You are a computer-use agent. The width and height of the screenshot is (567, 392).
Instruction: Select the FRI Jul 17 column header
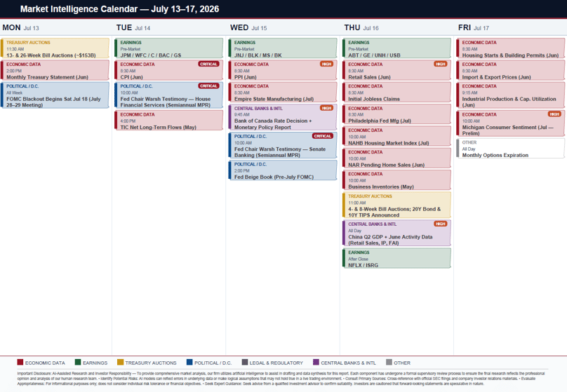pos(474,28)
